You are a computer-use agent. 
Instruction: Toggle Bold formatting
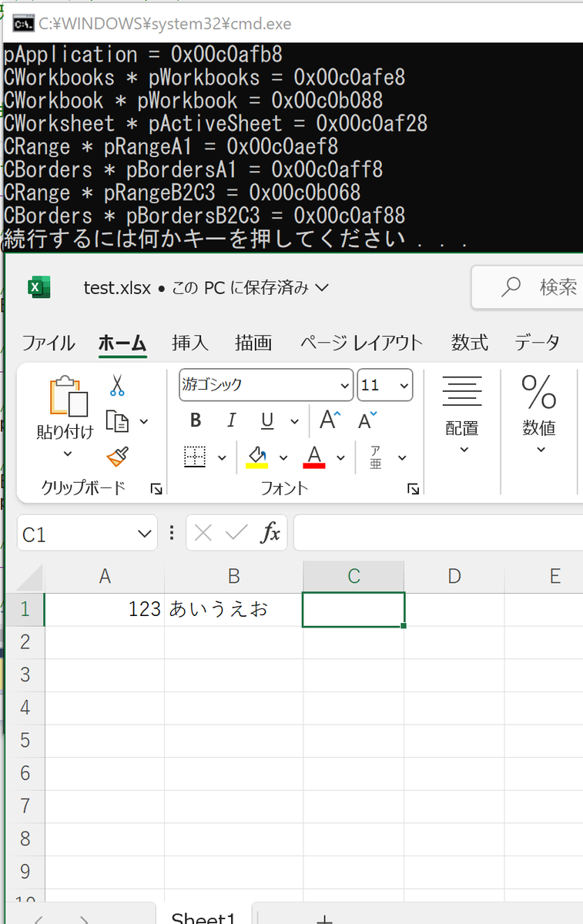196,420
